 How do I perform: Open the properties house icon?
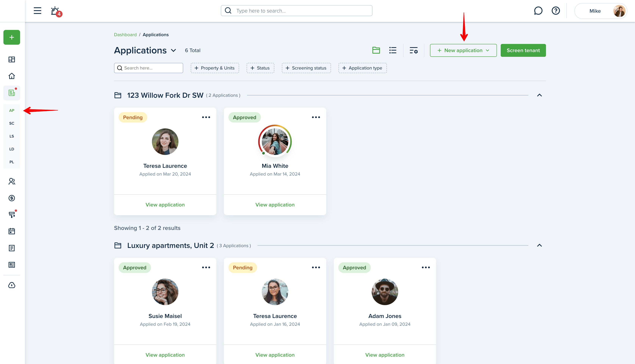click(12, 76)
